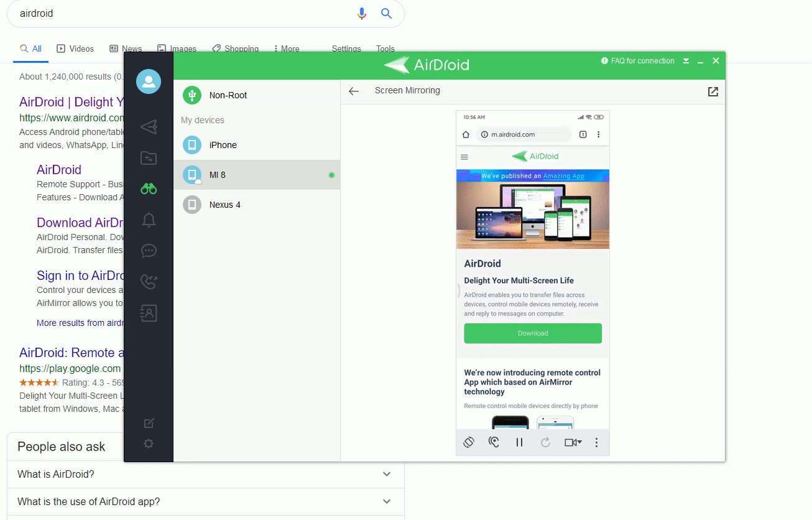812x520 pixels.
Task: Click the Google voice search microphone
Action: point(362,14)
